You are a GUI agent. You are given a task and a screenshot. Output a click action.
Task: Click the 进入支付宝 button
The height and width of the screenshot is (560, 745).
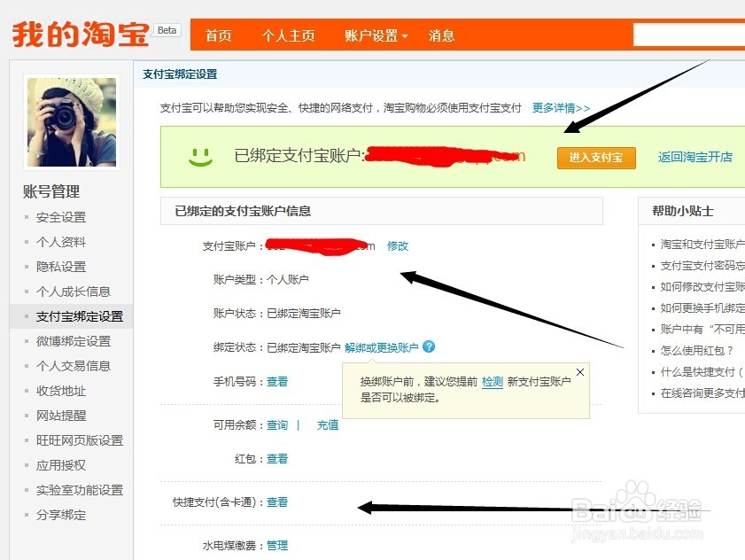click(596, 158)
